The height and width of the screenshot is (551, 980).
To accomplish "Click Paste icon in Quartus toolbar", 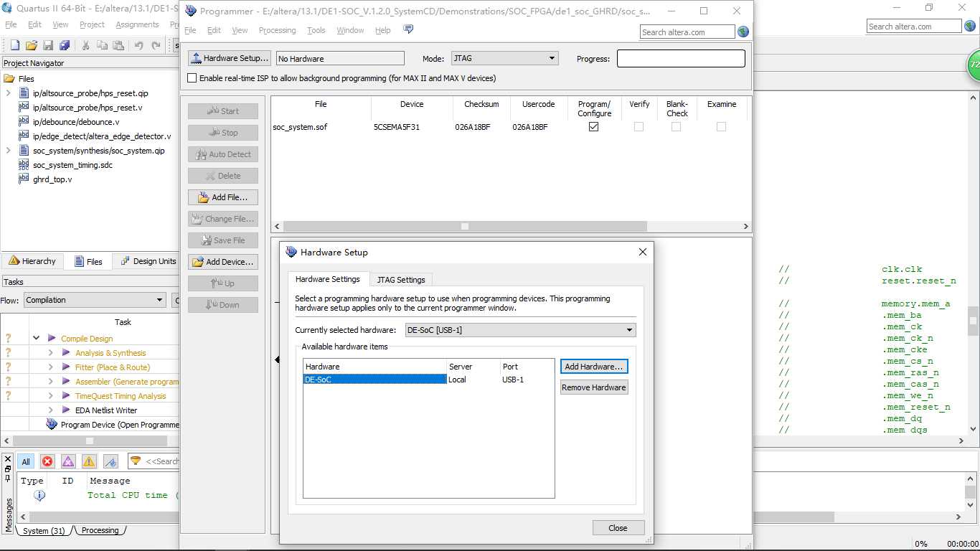I will pyautogui.click(x=118, y=45).
